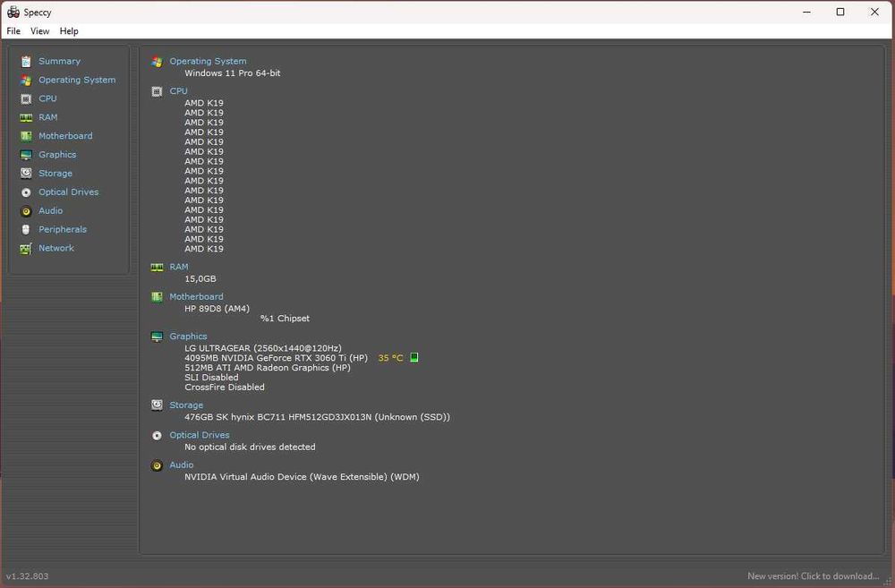Click 'SLI Disabled' text

coord(211,378)
